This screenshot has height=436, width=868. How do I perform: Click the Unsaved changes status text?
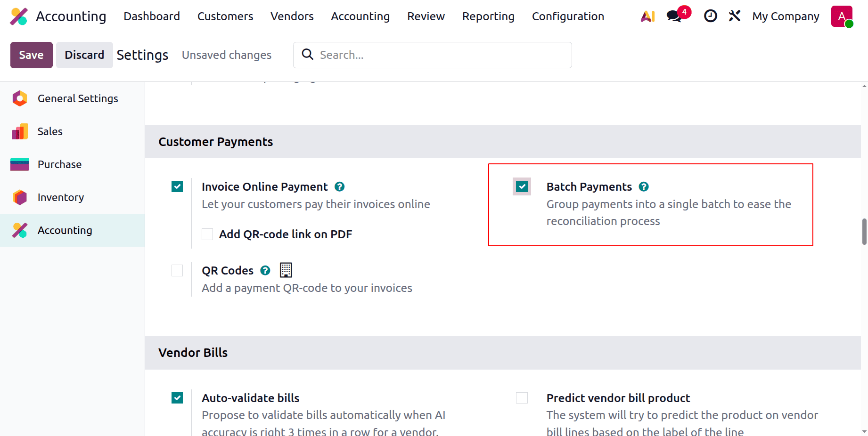(x=227, y=55)
